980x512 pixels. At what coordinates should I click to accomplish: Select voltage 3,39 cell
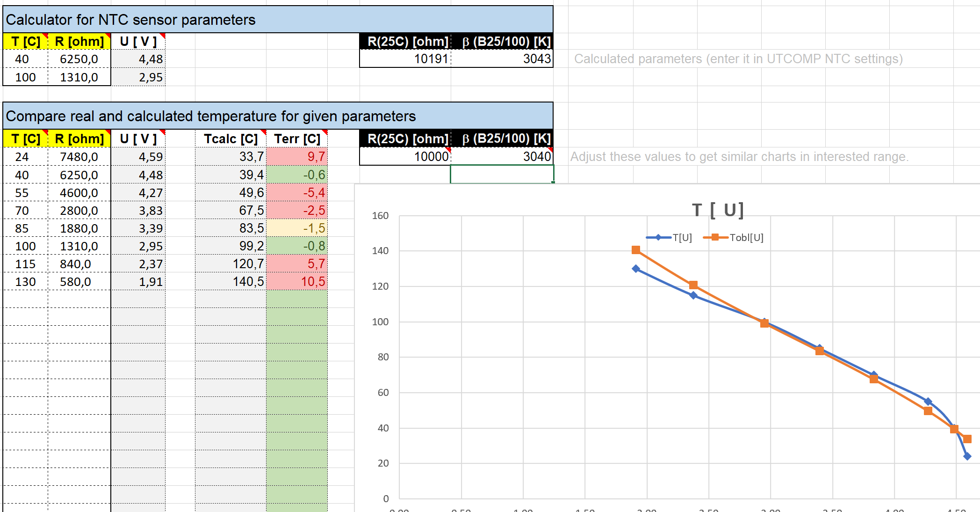coord(138,228)
